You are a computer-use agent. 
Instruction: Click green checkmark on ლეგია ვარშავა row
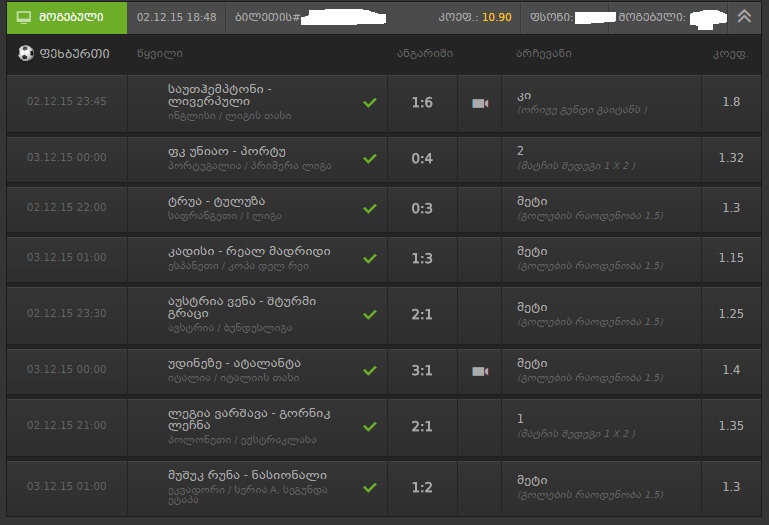pyautogui.click(x=370, y=426)
